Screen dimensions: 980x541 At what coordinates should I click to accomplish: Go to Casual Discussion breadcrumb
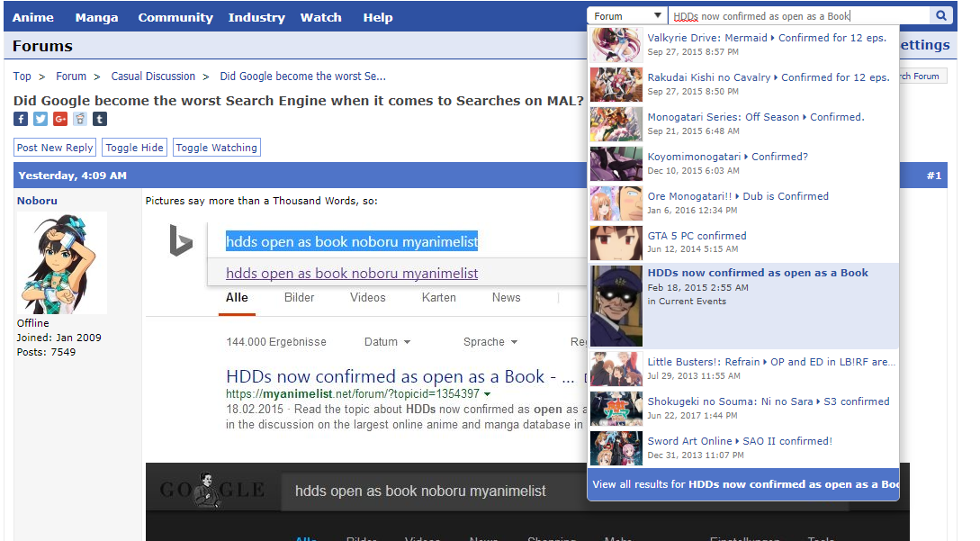153,77
